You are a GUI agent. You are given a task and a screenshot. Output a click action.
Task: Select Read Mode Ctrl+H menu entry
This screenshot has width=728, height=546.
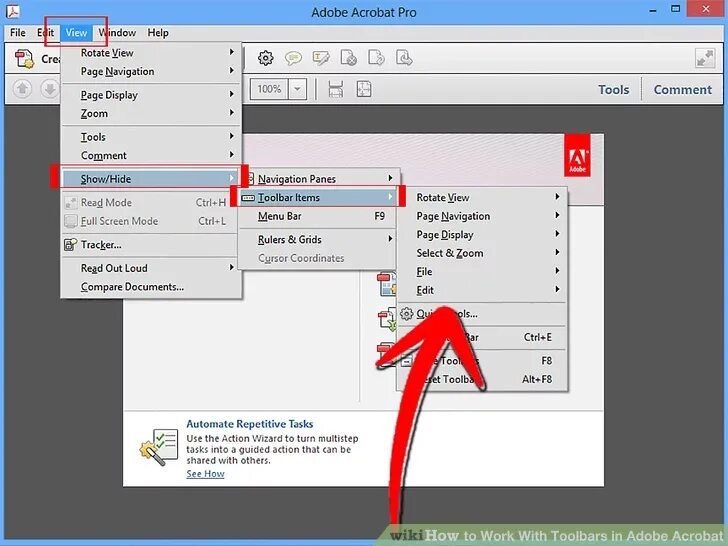pyautogui.click(x=151, y=202)
